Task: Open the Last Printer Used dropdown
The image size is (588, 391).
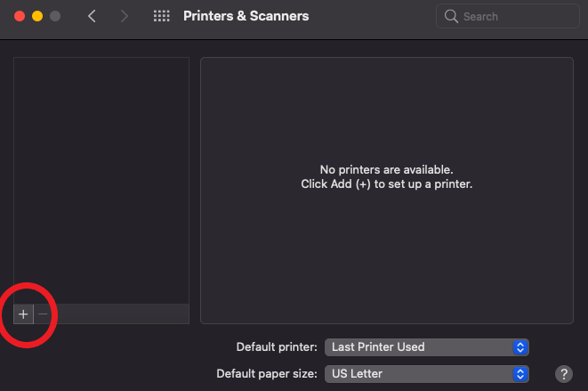Action: pyautogui.click(x=427, y=346)
